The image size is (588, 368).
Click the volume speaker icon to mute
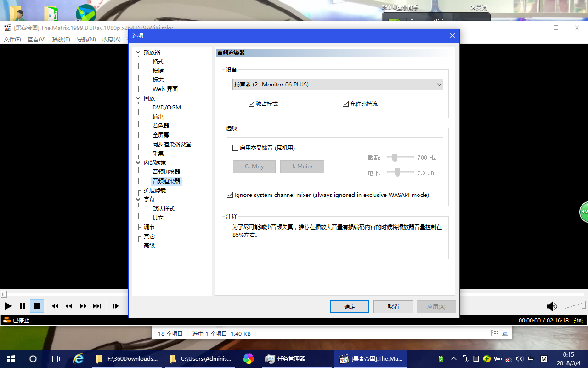point(552,306)
